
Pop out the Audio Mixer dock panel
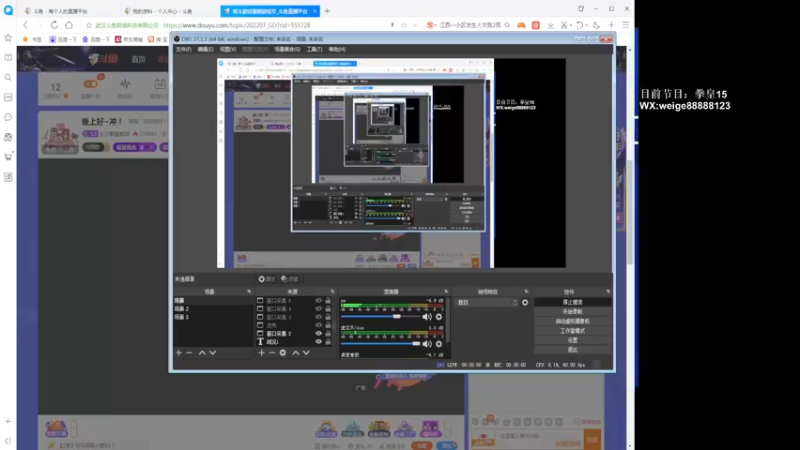click(x=446, y=292)
